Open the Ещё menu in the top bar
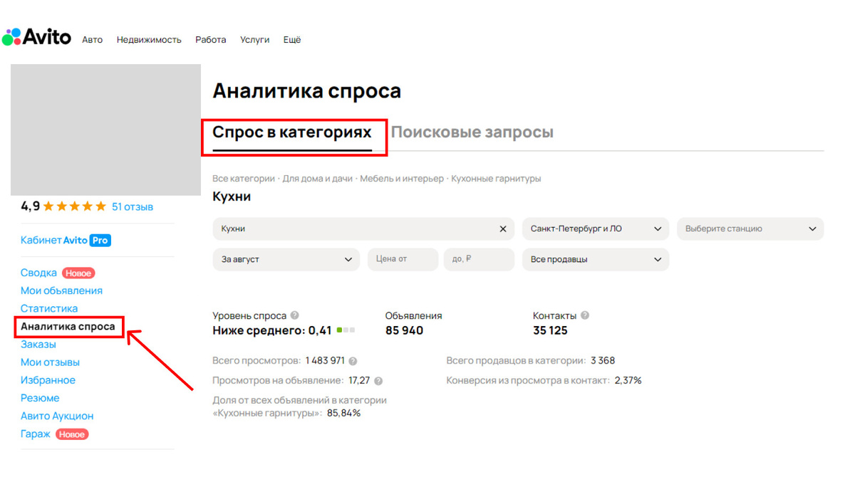The width and height of the screenshot is (855, 504). click(292, 40)
